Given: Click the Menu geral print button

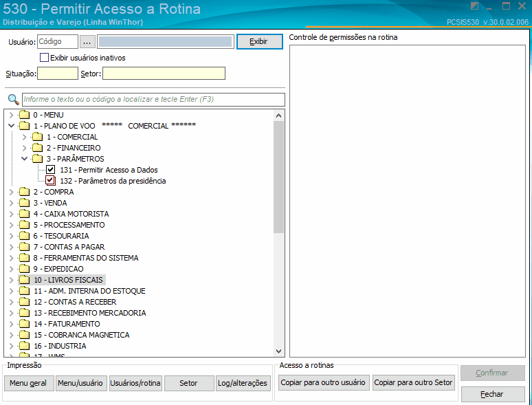Looking at the screenshot, I should (x=29, y=383).
